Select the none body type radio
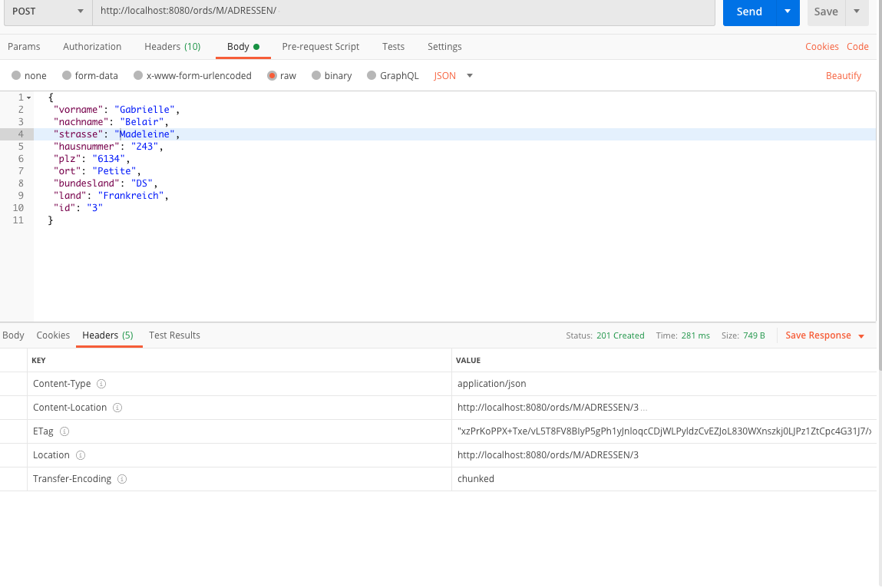 (x=16, y=76)
